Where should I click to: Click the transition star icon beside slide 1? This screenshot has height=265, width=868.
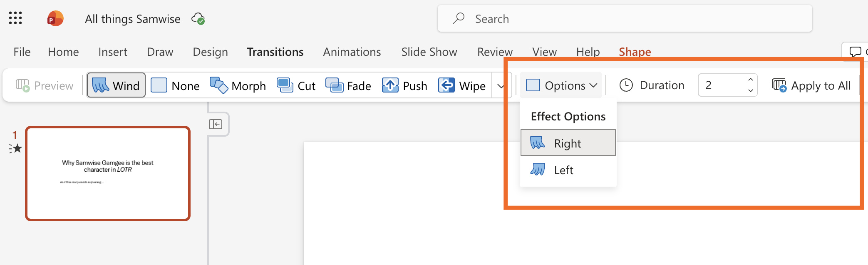pos(15,148)
